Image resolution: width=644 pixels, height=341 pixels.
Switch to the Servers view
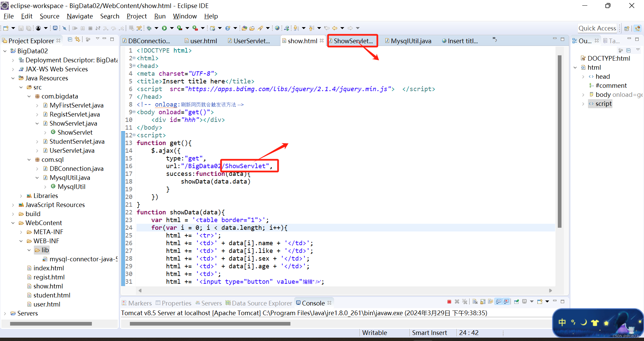click(211, 303)
